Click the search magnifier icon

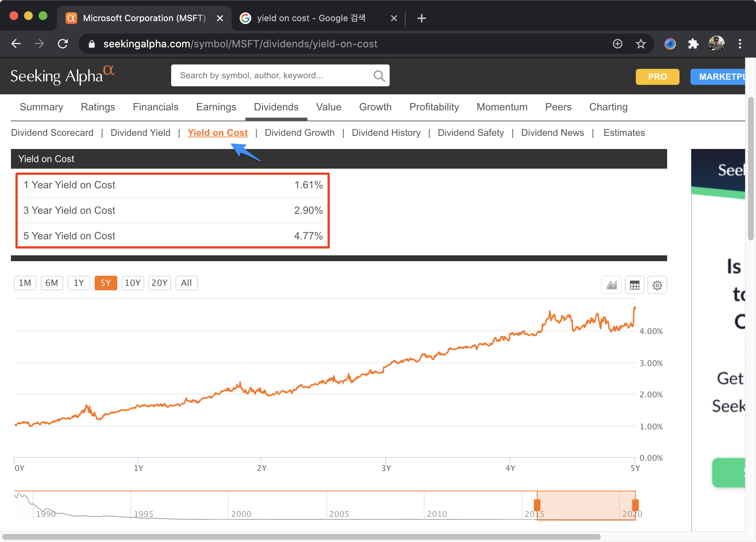(x=379, y=76)
